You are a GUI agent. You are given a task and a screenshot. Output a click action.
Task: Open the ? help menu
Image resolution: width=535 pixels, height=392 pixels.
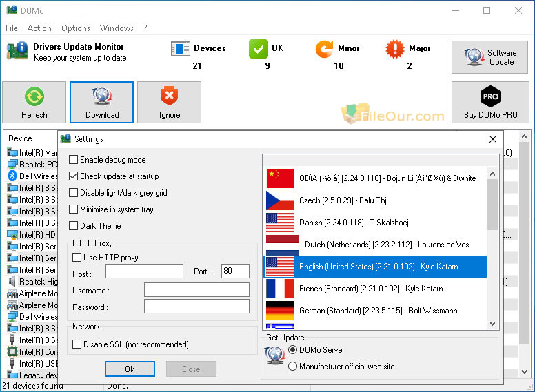click(145, 28)
